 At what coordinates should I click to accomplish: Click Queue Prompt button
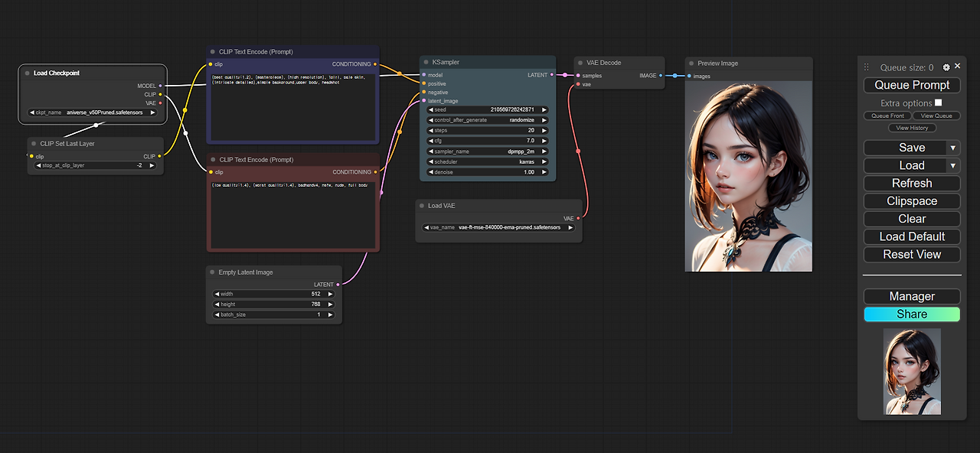click(912, 85)
